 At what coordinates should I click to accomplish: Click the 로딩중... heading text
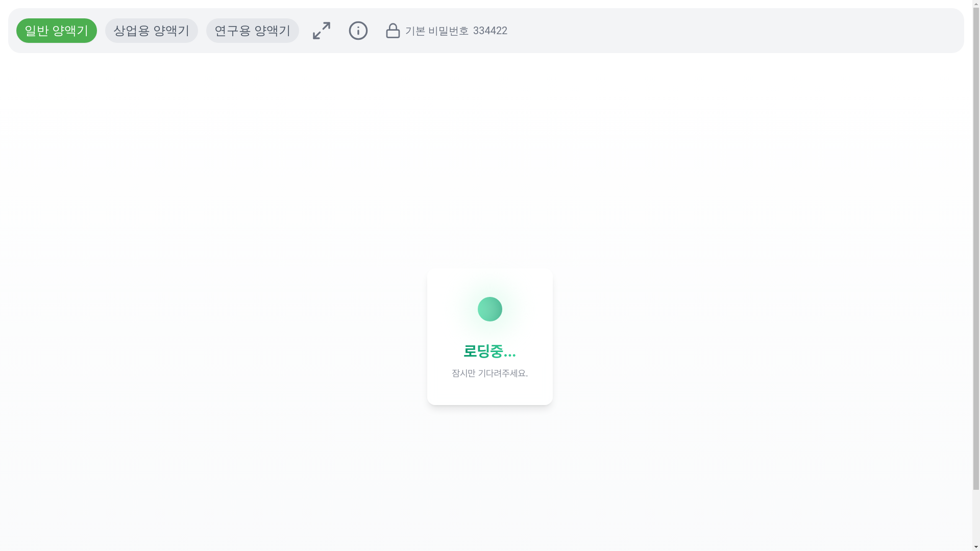click(x=490, y=351)
